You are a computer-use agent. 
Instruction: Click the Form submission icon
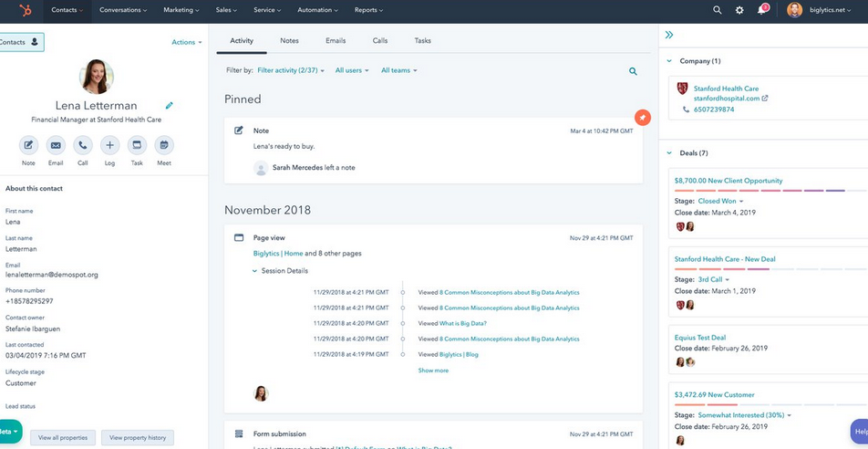pos(239,433)
